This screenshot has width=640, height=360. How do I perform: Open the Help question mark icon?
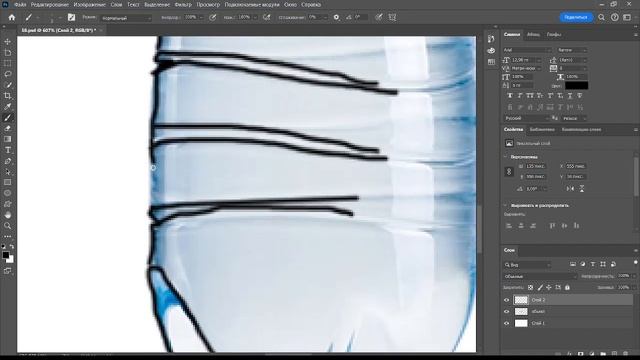[614, 18]
